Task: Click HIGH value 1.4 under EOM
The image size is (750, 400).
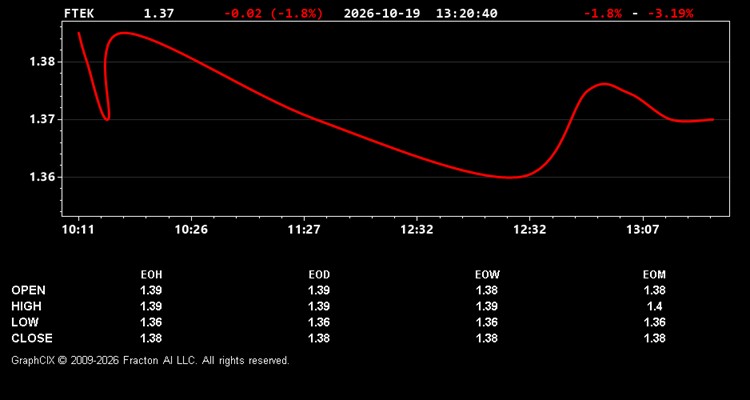Action: pyautogui.click(x=654, y=306)
